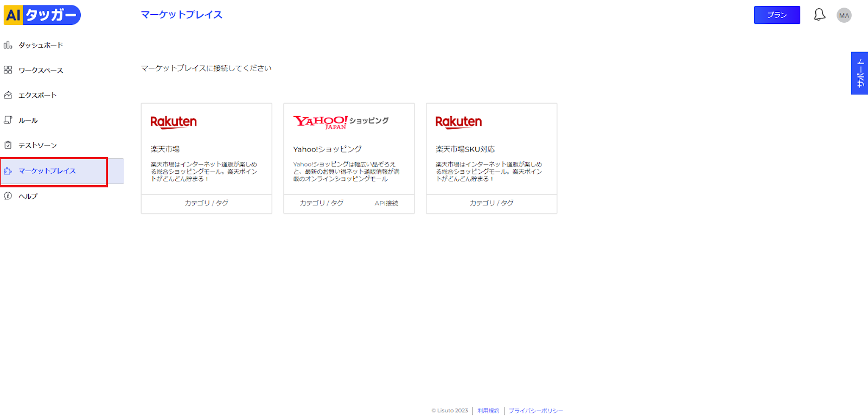Click the 楽天市場 card title
868x416 pixels.
(x=165, y=149)
